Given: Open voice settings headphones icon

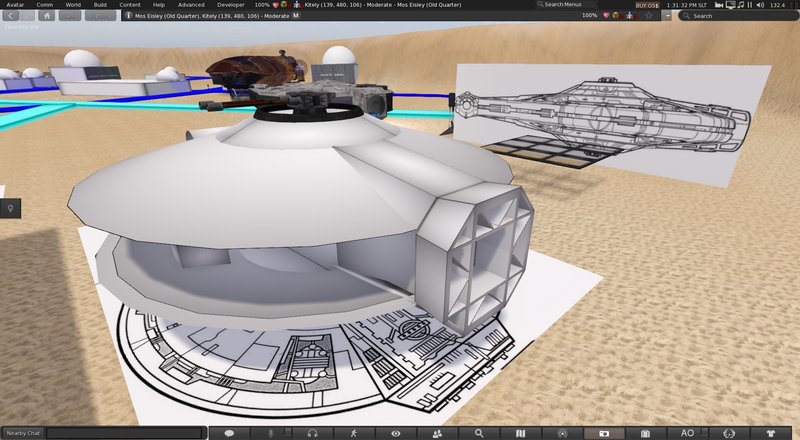Looking at the screenshot, I should [312, 433].
